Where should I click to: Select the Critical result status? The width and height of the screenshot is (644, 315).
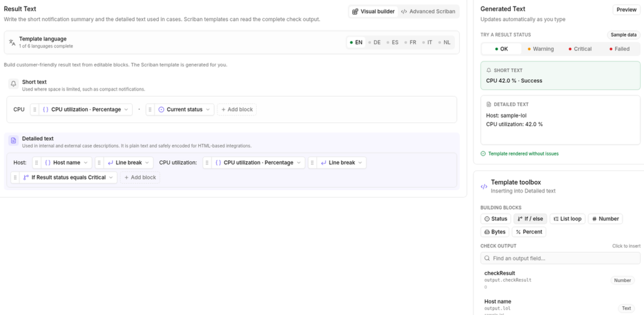pos(580,49)
